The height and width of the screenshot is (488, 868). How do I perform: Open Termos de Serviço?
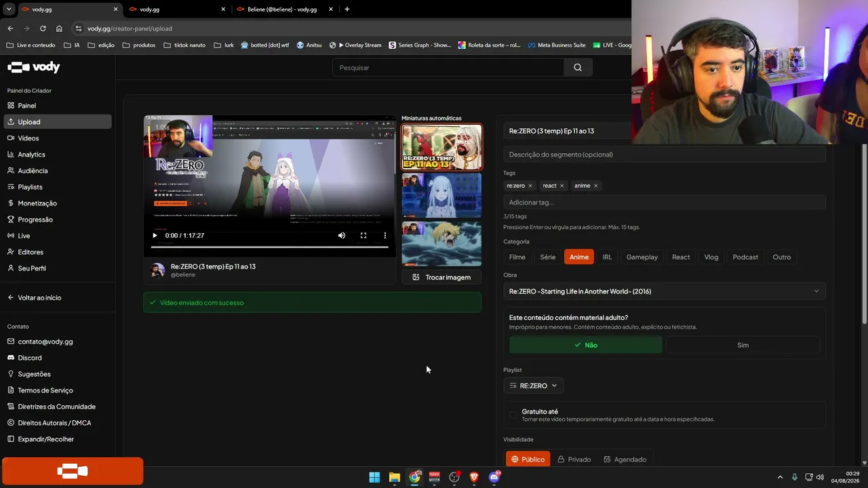pos(40,390)
